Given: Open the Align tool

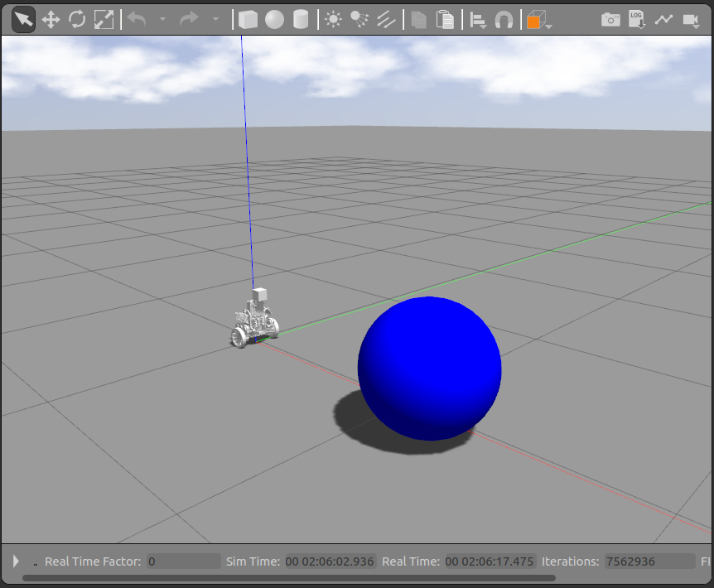Looking at the screenshot, I should pyautogui.click(x=478, y=21).
